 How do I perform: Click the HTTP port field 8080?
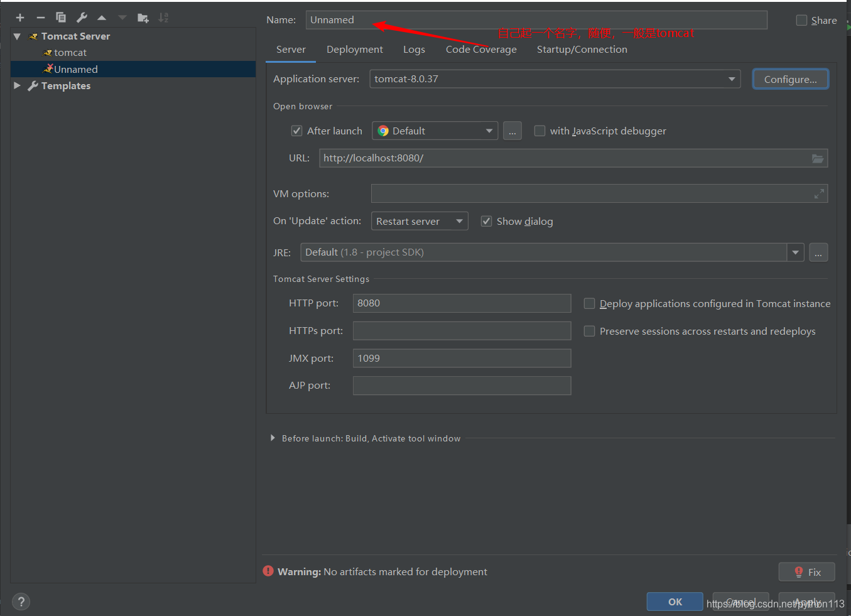[462, 303]
